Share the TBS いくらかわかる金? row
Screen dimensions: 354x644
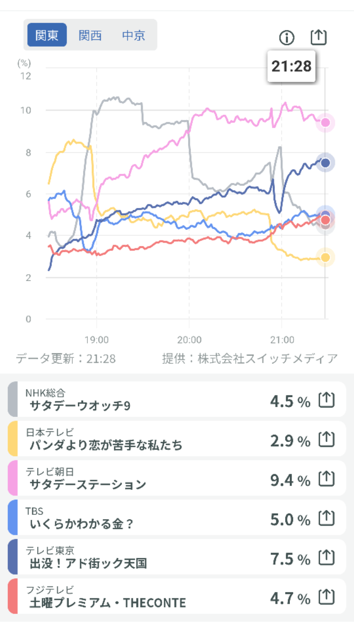coord(327,518)
